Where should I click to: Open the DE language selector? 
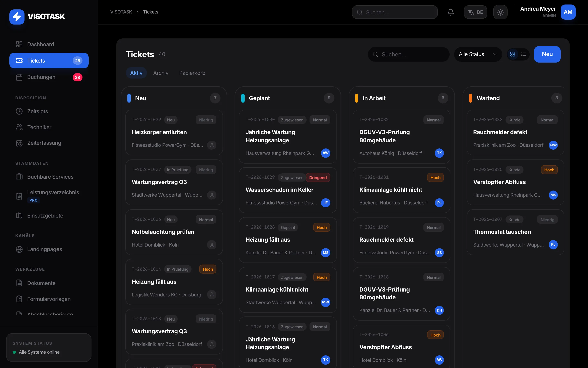pyautogui.click(x=475, y=12)
